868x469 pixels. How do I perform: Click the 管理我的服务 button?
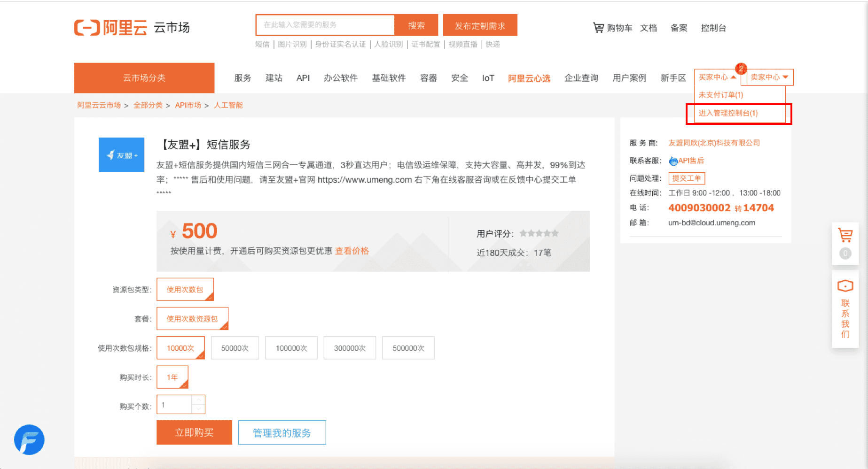[282, 432]
